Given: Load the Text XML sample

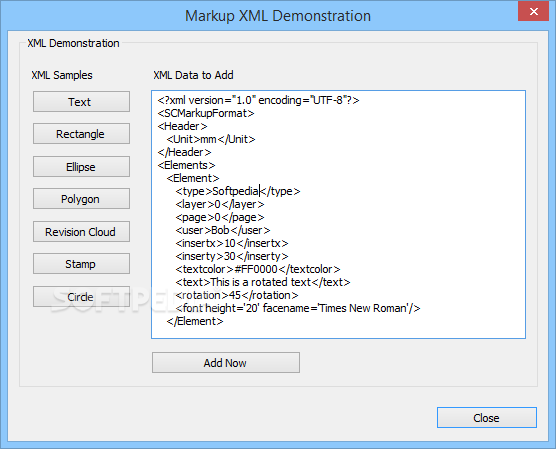Looking at the screenshot, I should tap(81, 102).
